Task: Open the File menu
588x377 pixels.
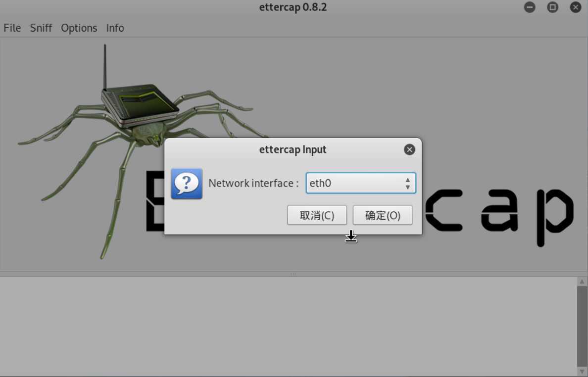Action: pos(12,28)
